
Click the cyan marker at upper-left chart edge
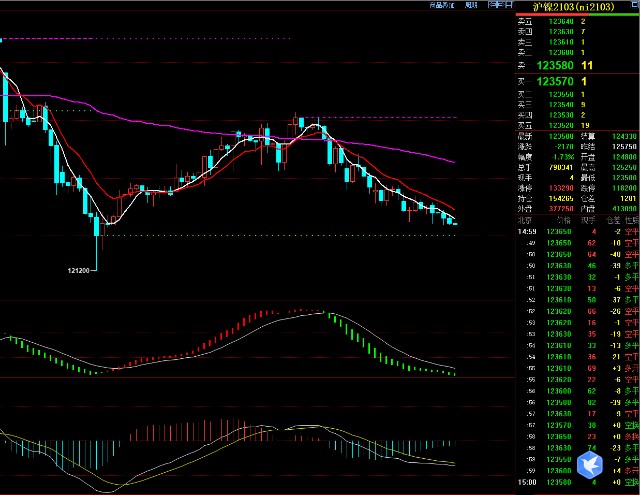pyautogui.click(x=2, y=40)
